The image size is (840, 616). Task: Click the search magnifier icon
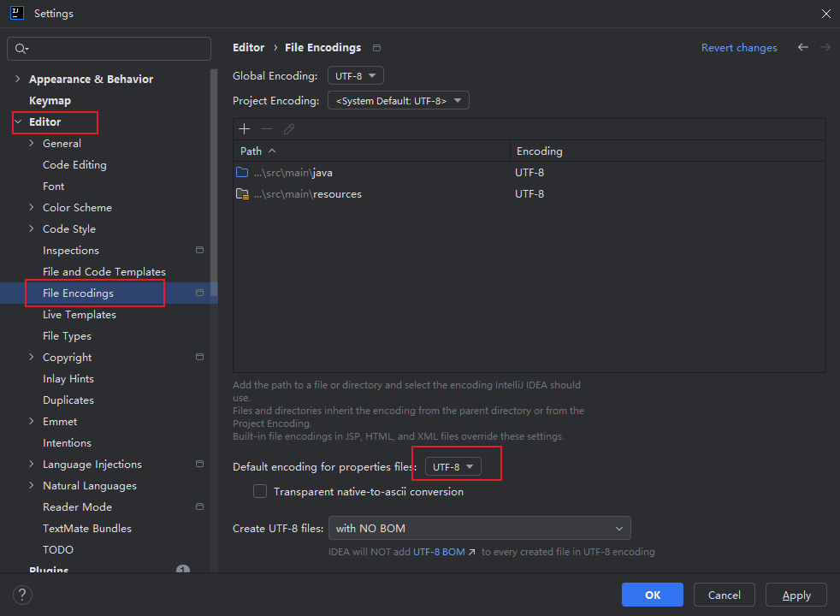tap(21, 49)
